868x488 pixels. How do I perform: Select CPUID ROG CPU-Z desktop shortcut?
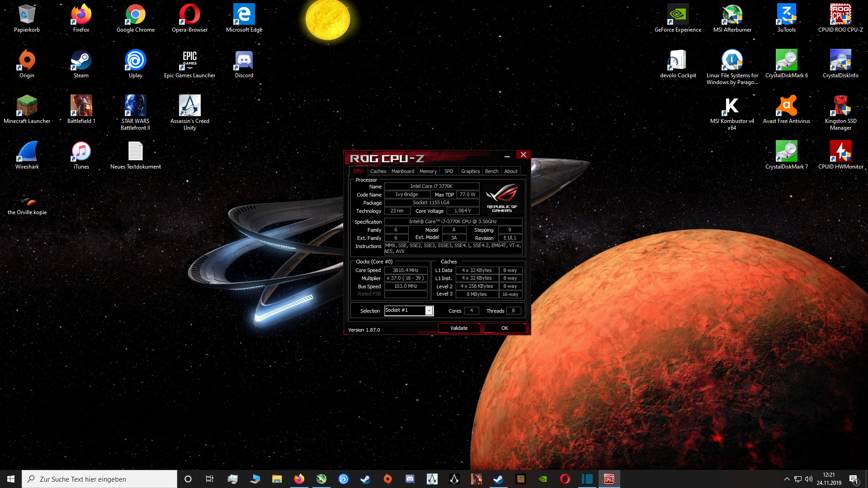(x=840, y=19)
